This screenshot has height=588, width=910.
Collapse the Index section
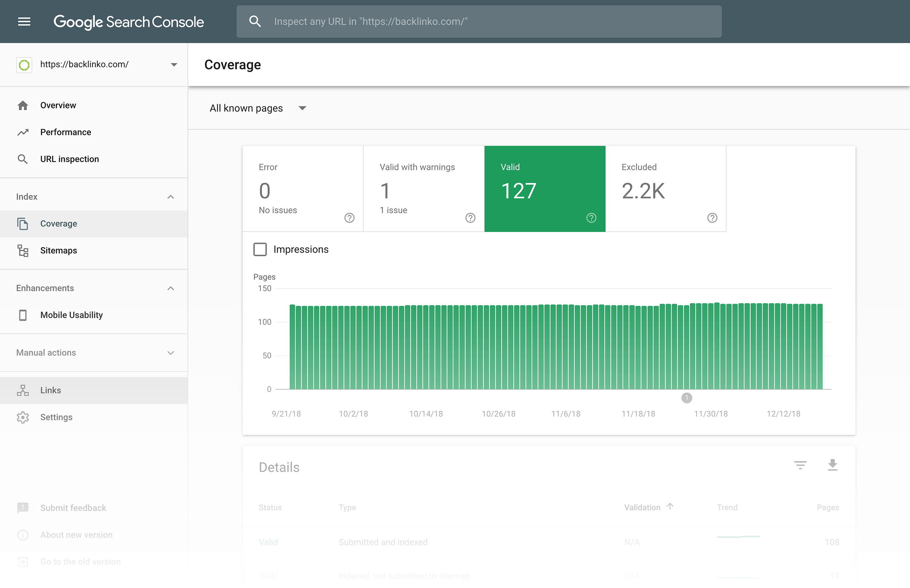click(x=171, y=197)
